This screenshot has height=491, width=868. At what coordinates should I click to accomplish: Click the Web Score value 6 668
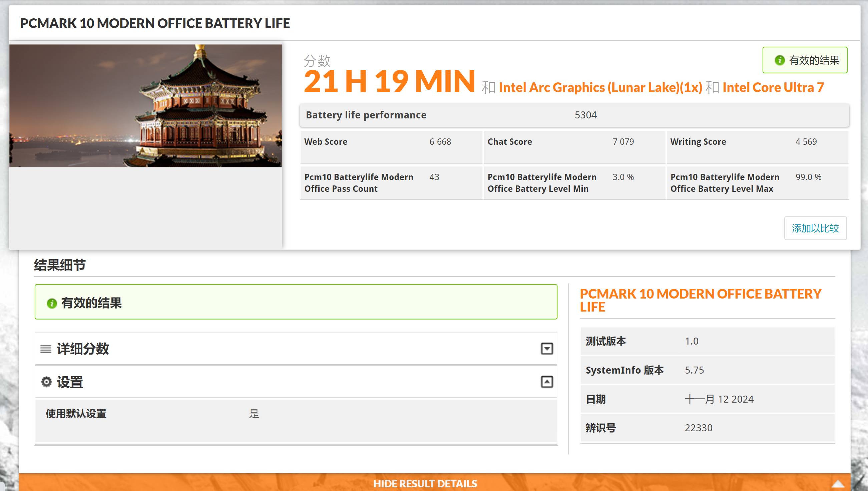click(x=440, y=142)
